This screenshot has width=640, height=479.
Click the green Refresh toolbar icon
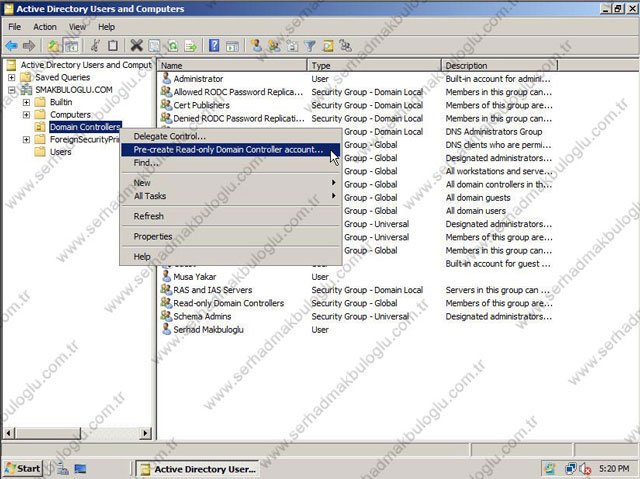pos(173,46)
